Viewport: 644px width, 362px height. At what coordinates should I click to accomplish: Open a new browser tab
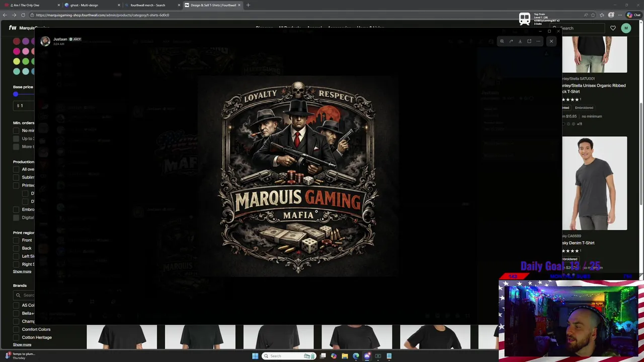click(248, 5)
